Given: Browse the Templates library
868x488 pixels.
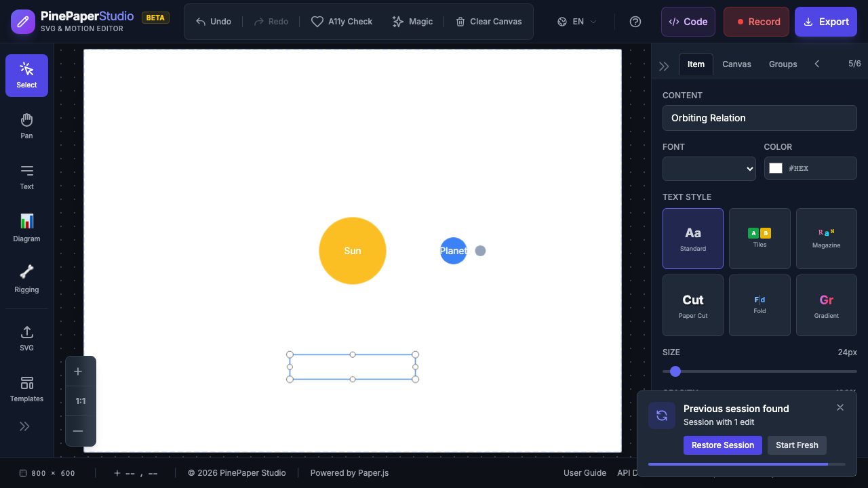Looking at the screenshot, I should pyautogui.click(x=26, y=388).
